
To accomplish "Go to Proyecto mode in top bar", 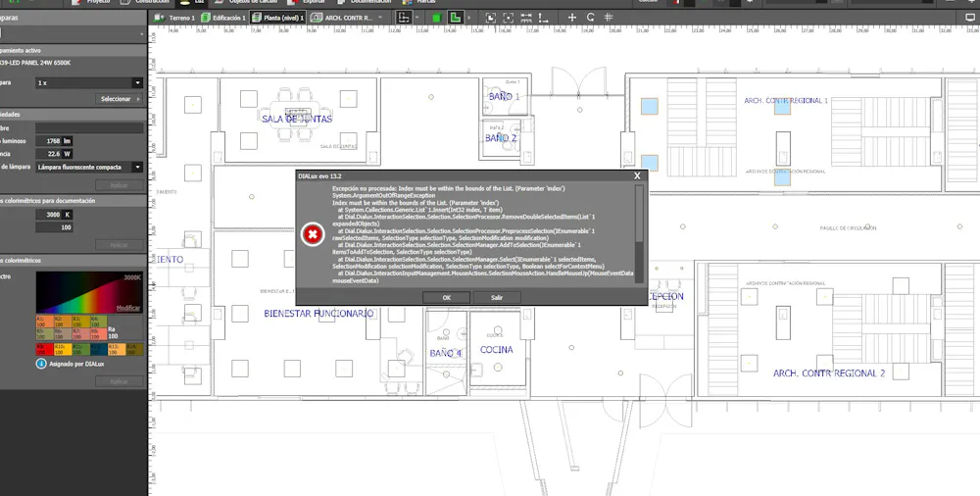I will pyautogui.click(x=92, y=3).
